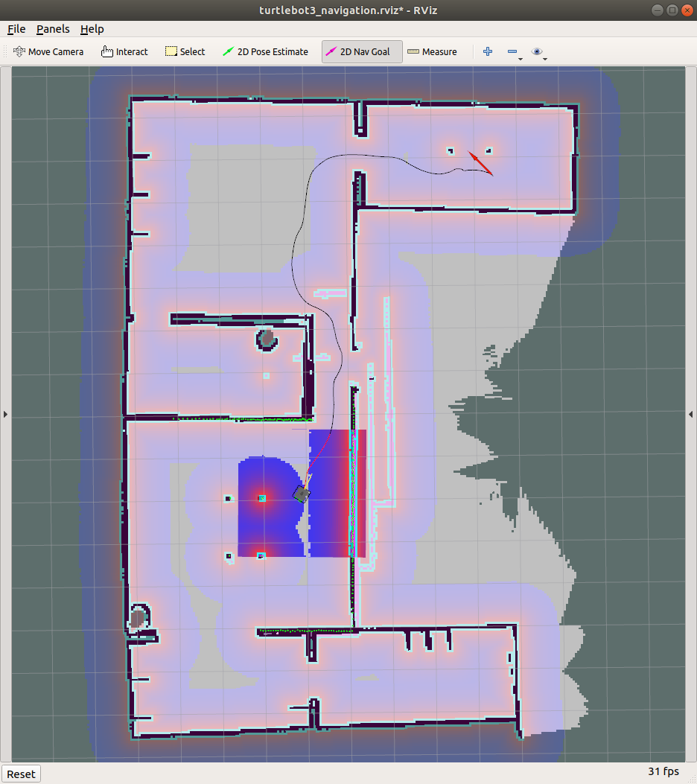The image size is (697, 784).
Task: Click the red navigation goal arrow
Action: [480, 163]
